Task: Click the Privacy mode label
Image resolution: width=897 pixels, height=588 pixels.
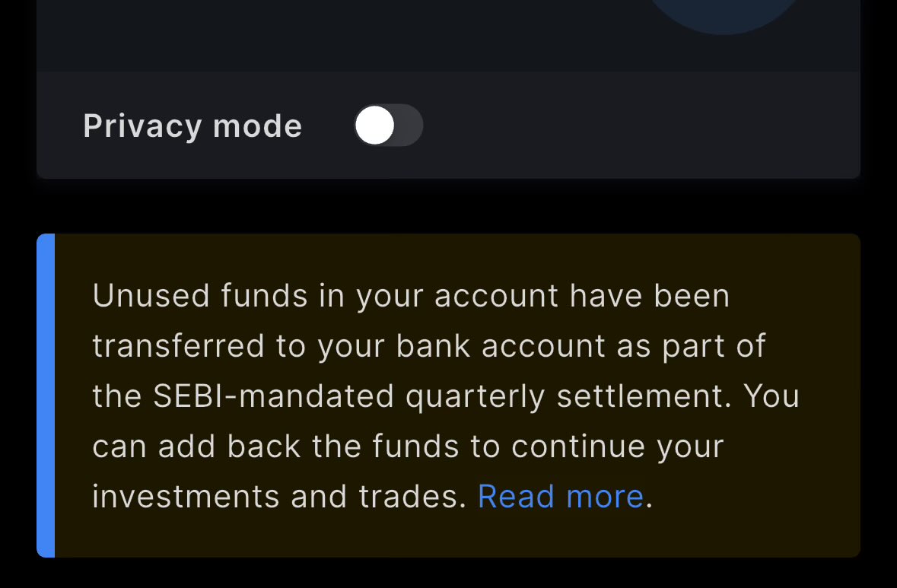Action: pos(192,126)
